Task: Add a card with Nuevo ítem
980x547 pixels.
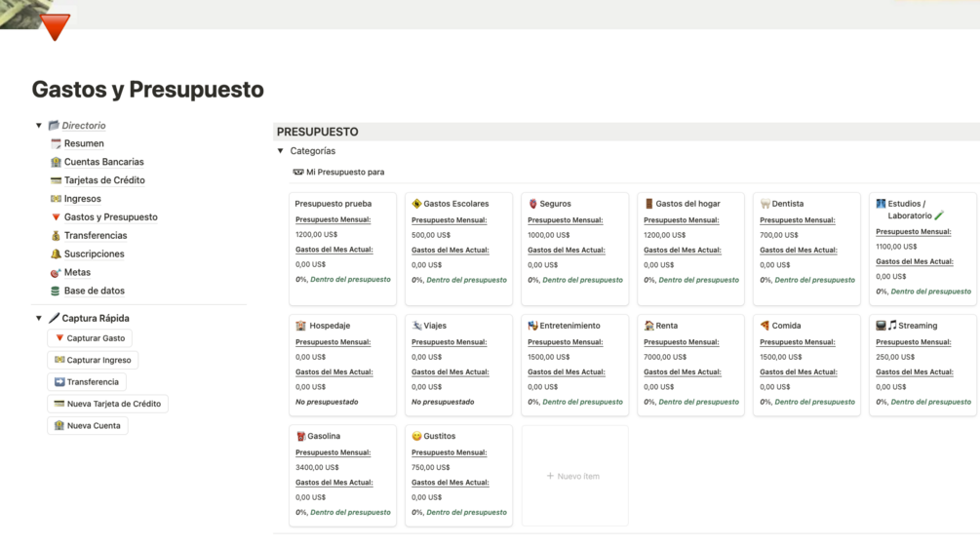Action: point(573,476)
